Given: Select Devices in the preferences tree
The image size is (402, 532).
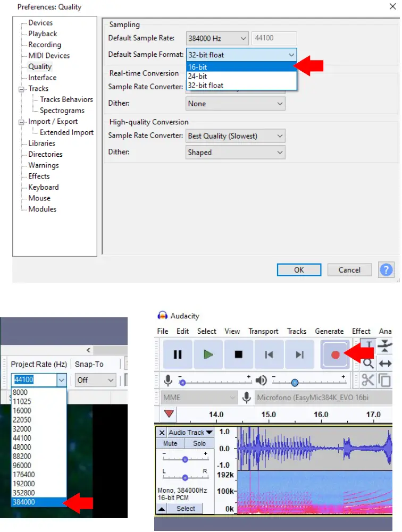Looking at the screenshot, I should click(40, 23).
